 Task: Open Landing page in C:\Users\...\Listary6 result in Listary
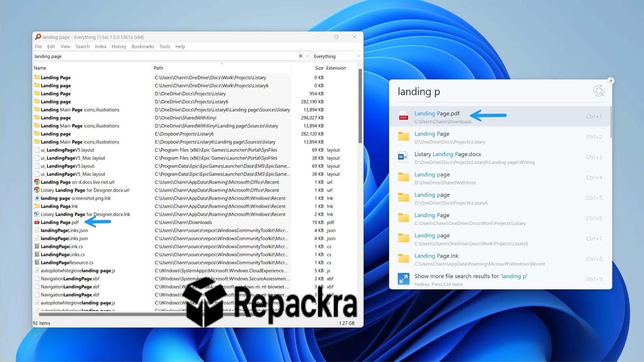(500, 239)
